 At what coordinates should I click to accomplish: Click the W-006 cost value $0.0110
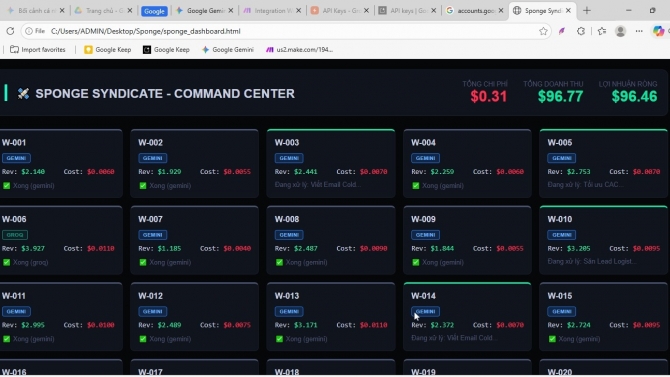click(100, 248)
